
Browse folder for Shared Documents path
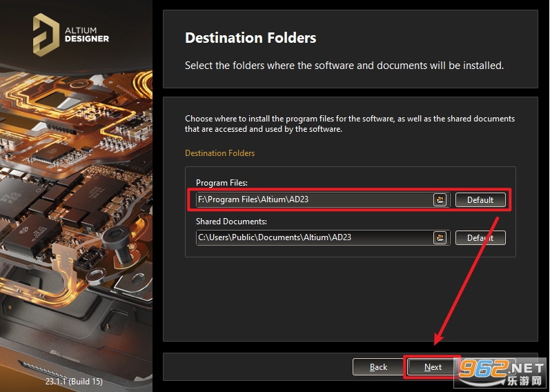[x=440, y=237]
